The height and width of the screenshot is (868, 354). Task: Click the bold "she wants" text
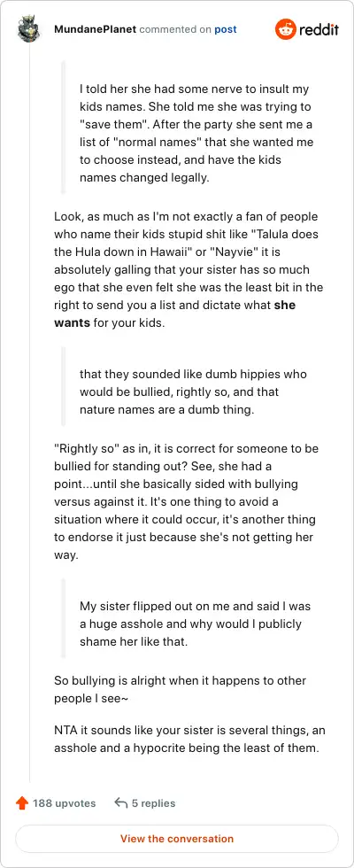click(x=175, y=314)
